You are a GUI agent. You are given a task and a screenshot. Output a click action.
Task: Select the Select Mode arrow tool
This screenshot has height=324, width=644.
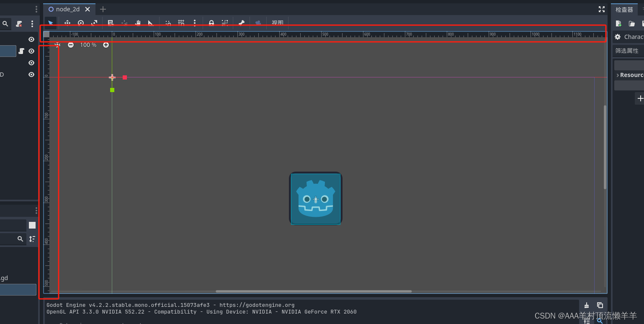click(51, 23)
